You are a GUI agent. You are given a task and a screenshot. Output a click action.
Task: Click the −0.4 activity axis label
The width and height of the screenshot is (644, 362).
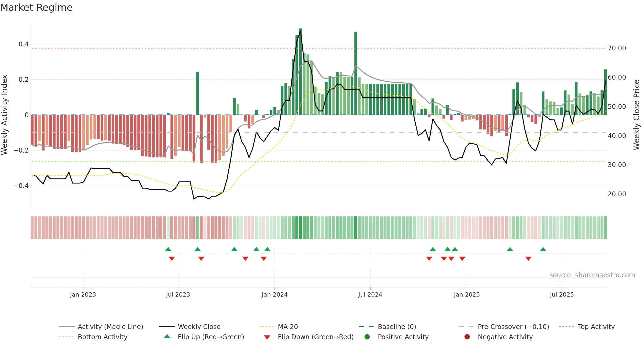[21, 186]
